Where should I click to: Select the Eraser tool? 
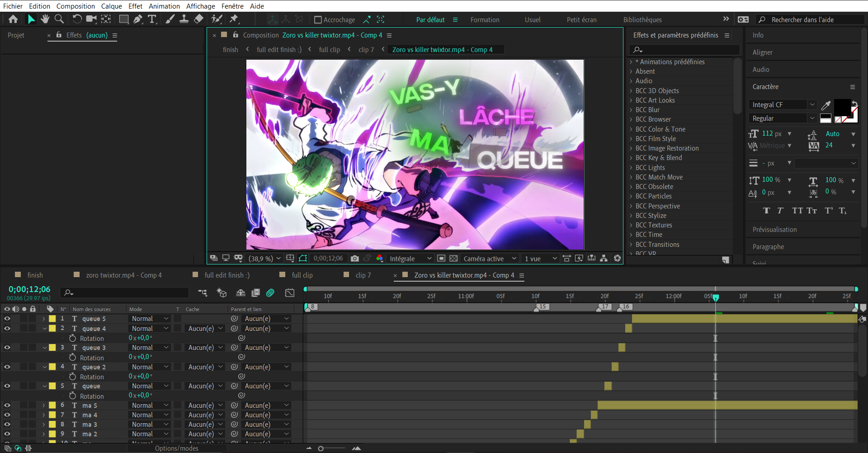pyautogui.click(x=198, y=19)
